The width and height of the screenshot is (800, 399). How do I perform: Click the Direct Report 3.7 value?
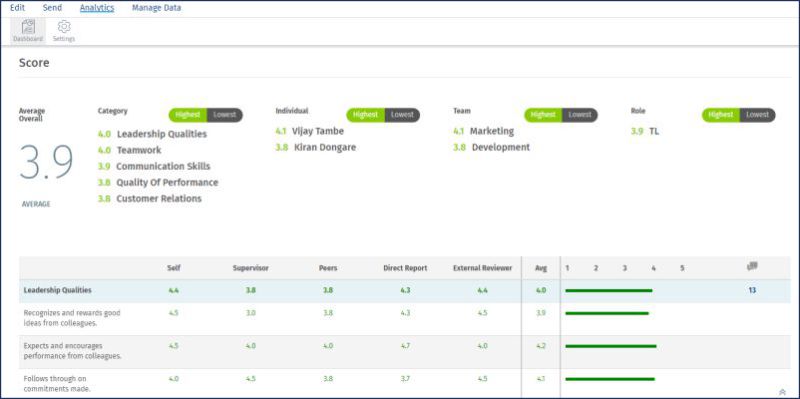click(x=405, y=379)
